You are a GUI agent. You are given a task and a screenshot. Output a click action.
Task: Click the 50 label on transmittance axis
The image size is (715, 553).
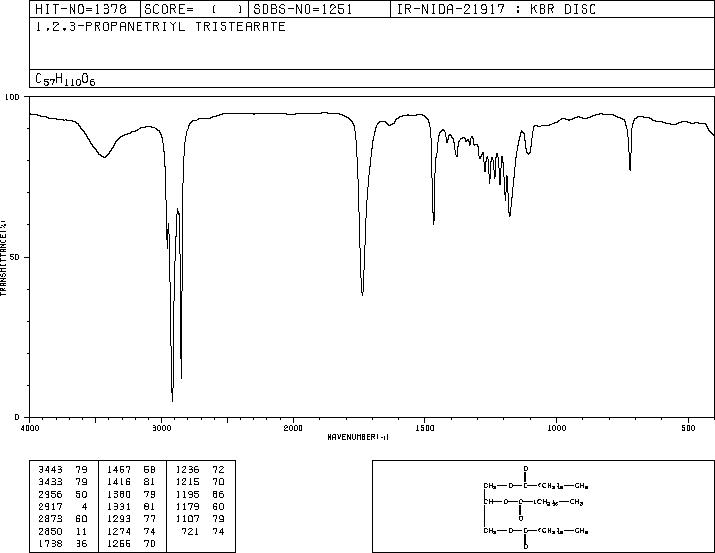pos(15,257)
